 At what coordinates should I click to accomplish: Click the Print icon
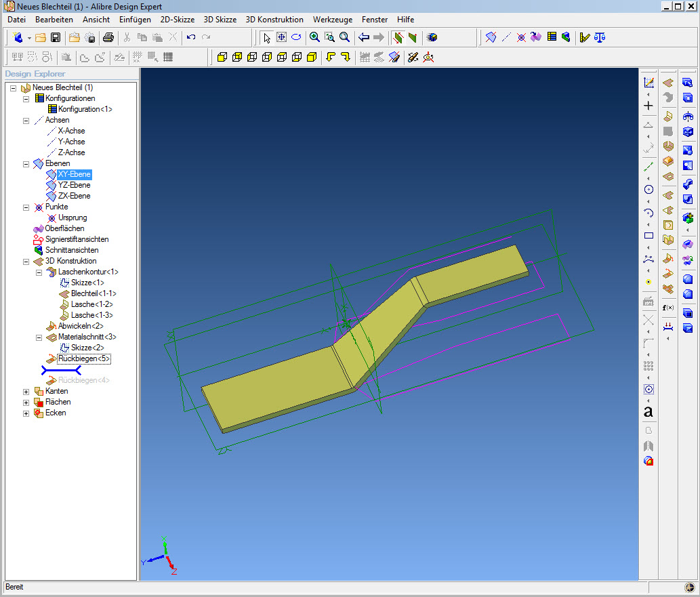[x=108, y=37]
